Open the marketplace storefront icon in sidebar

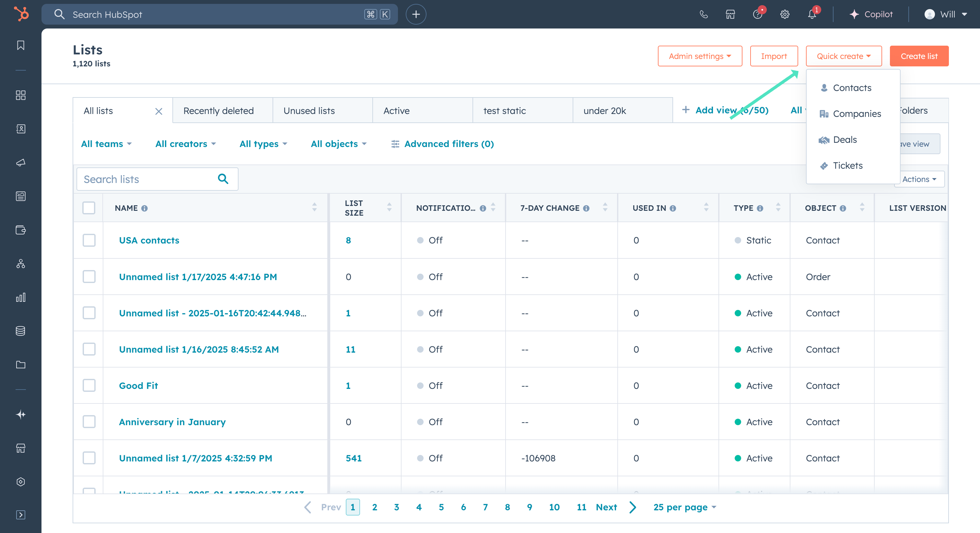(x=20, y=448)
